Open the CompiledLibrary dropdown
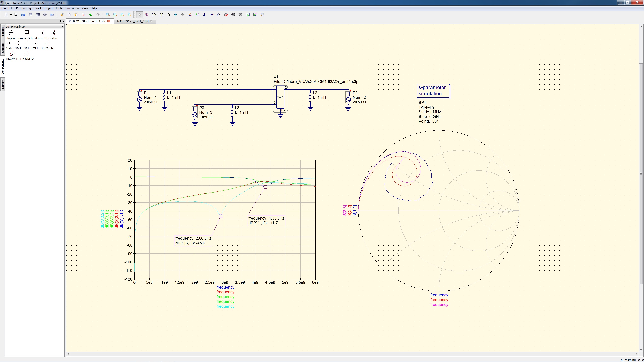This screenshot has width=644, height=362. point(35,26)
